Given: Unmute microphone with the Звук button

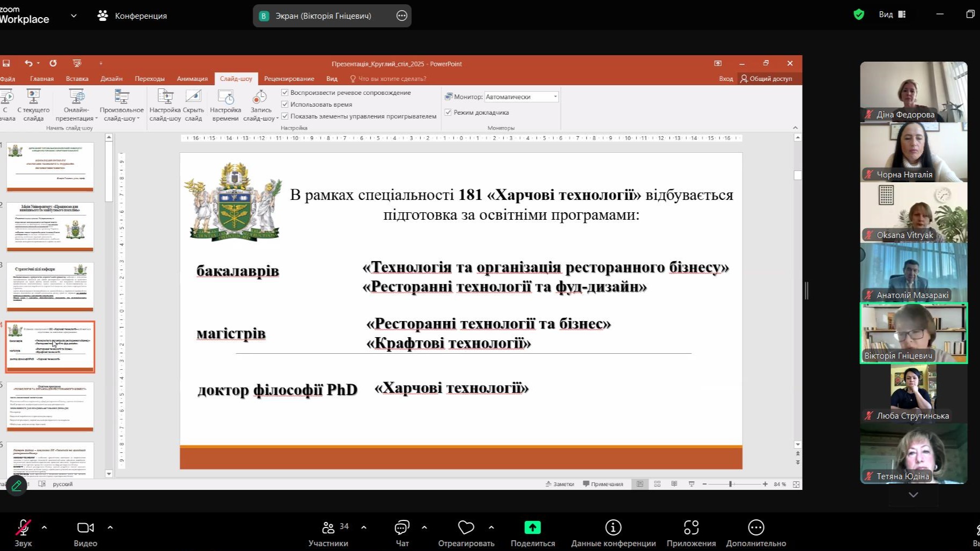Looking at the screenshot, I should pyautogui.click(x=23, y=528).
